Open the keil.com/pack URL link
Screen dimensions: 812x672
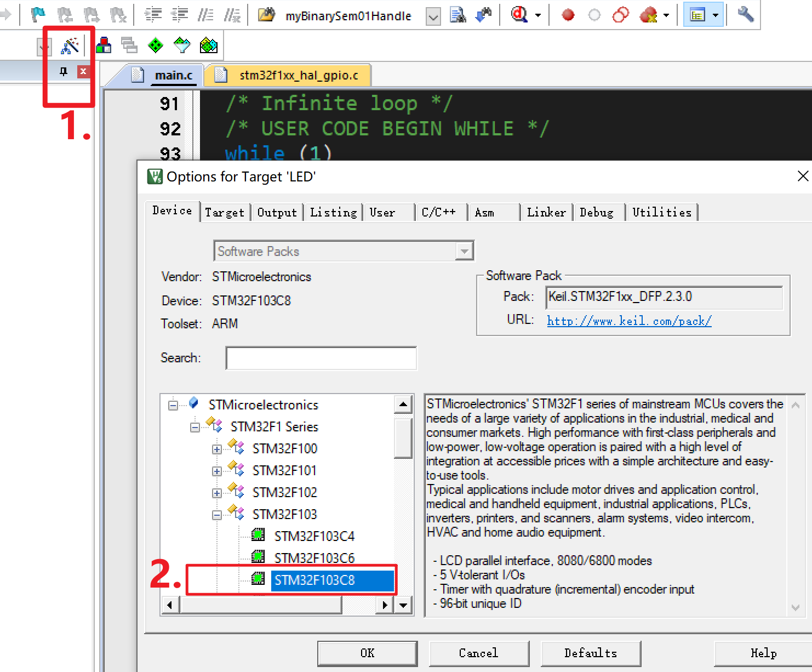click(629, 321)
